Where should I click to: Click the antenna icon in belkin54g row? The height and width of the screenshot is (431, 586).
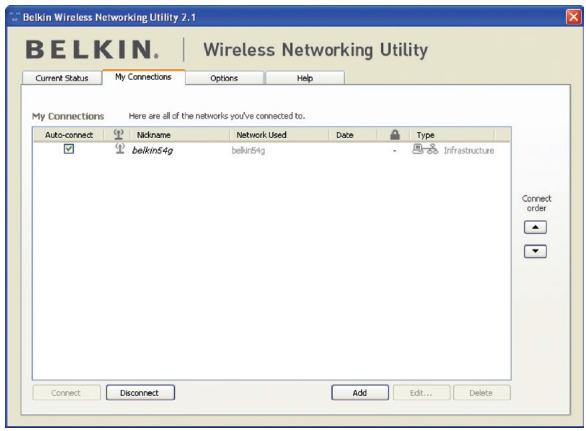120,149
